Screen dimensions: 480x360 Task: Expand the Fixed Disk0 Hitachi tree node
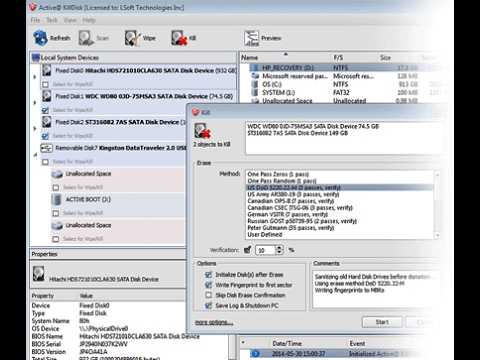coord(35,77)
